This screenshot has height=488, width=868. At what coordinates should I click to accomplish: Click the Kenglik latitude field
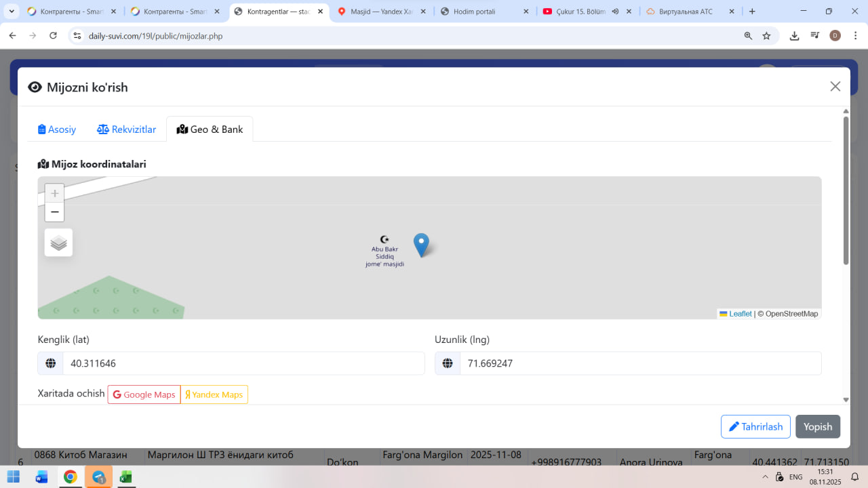click(243, 363)
